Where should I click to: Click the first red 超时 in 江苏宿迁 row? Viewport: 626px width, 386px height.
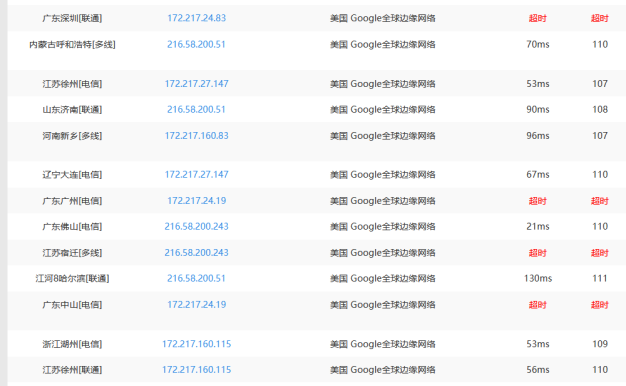click(x=538, y=253)
